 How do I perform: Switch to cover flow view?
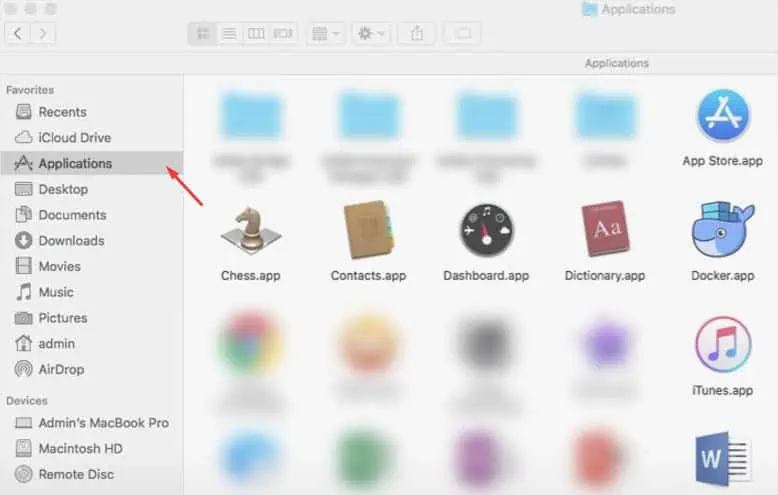click(283, 33)
